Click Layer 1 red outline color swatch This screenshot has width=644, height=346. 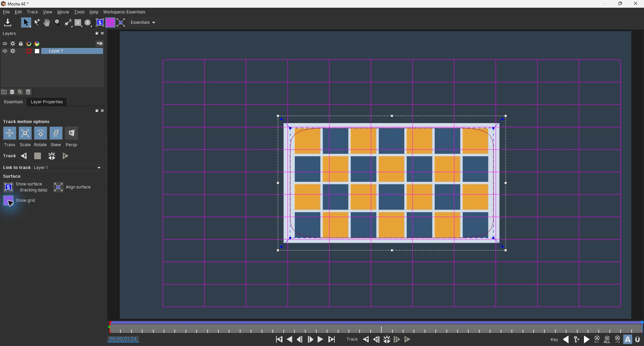pyautogui.click(x=29, y=51)
